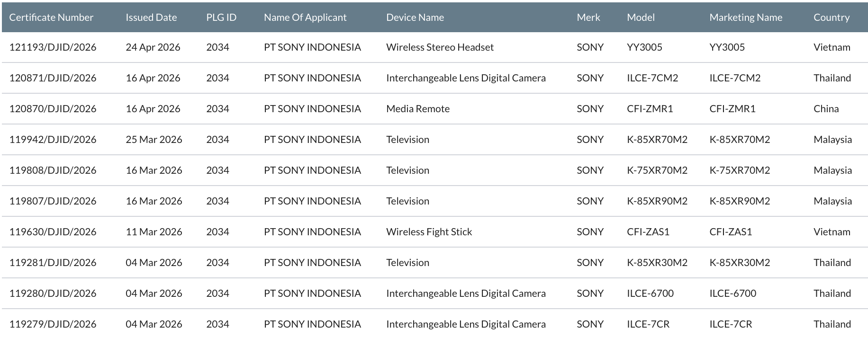Click marketing name K-85XR90M2
Viewport: 868px width, 338px height.
[740, 201]
